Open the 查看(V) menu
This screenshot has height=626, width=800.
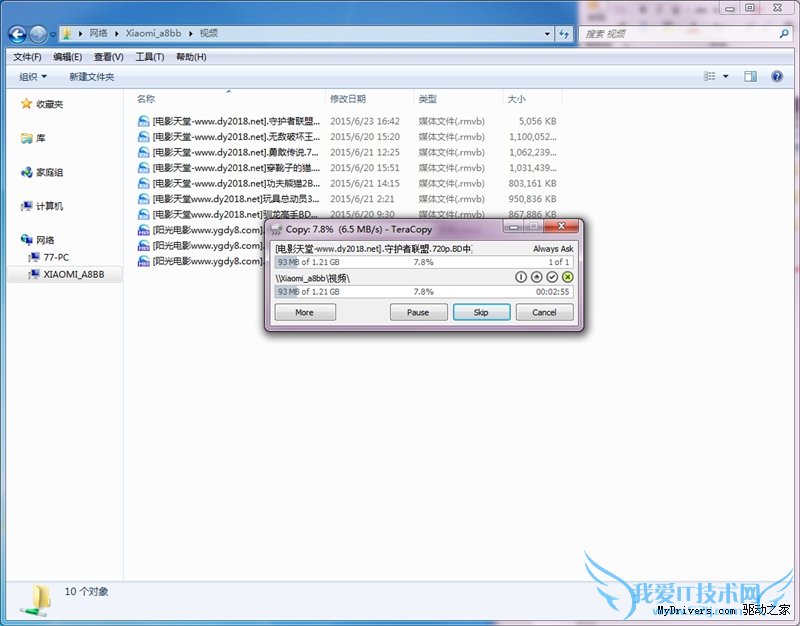point(109,57)
